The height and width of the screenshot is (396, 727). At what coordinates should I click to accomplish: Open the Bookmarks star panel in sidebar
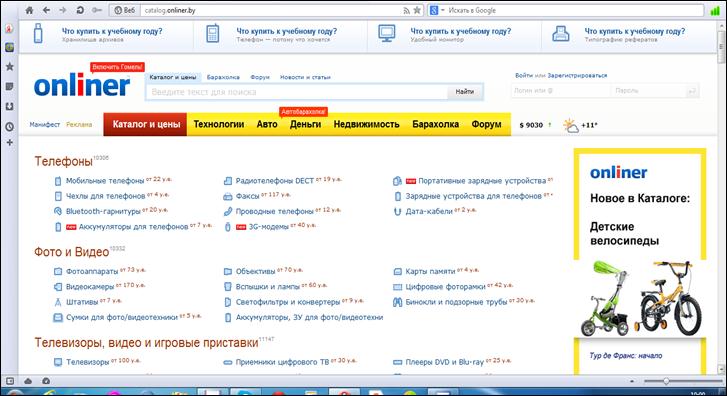(9, 67)
